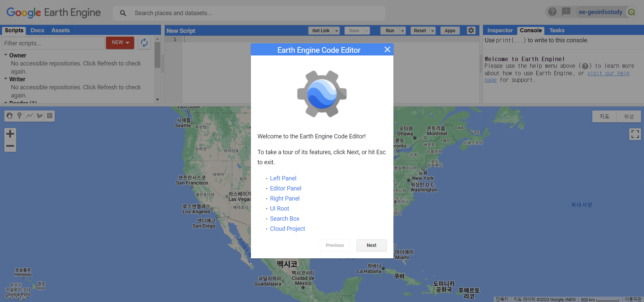Open the Save dropdown arrow
This screenshot has height=302, width=644.
point(367,31)
